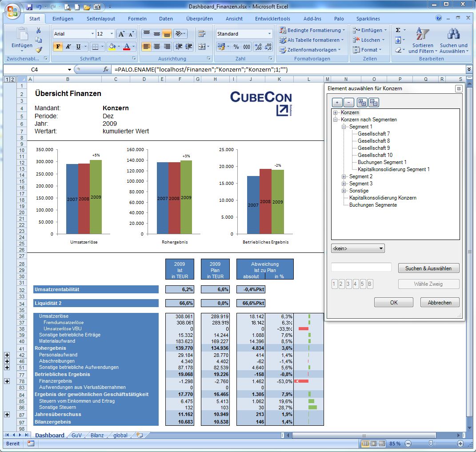
Task: Toggle bold F formatting button
Action: [x=58, y=47]
